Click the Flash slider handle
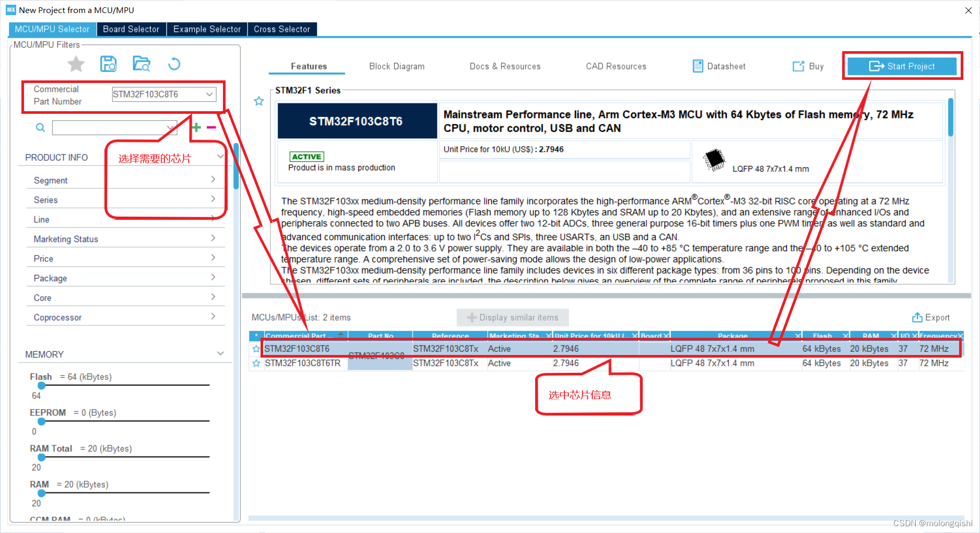Image resolution: width=980 pixels, height=533 pixels. click(x=42, y=386)
